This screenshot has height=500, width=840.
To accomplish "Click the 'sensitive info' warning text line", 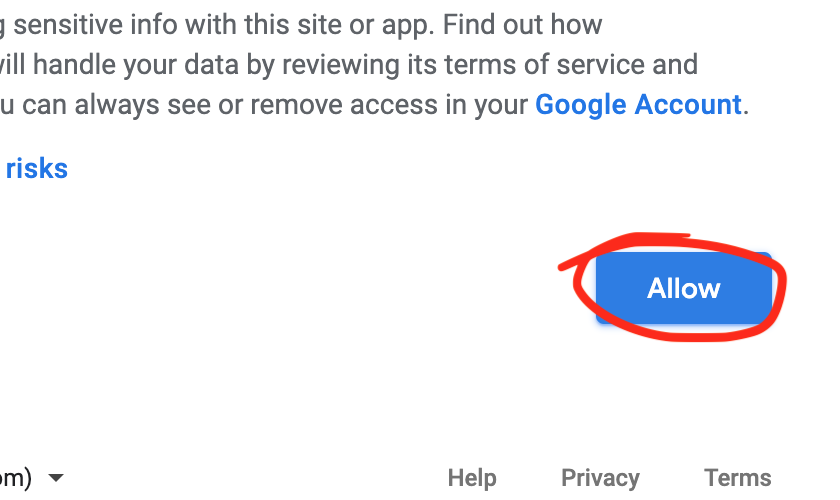I will pos(301,25).
